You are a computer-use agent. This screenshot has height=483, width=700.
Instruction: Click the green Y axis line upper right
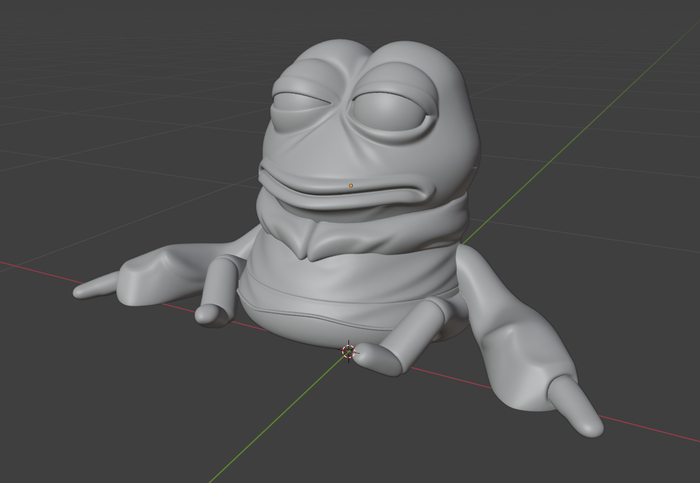coord(600,100)
